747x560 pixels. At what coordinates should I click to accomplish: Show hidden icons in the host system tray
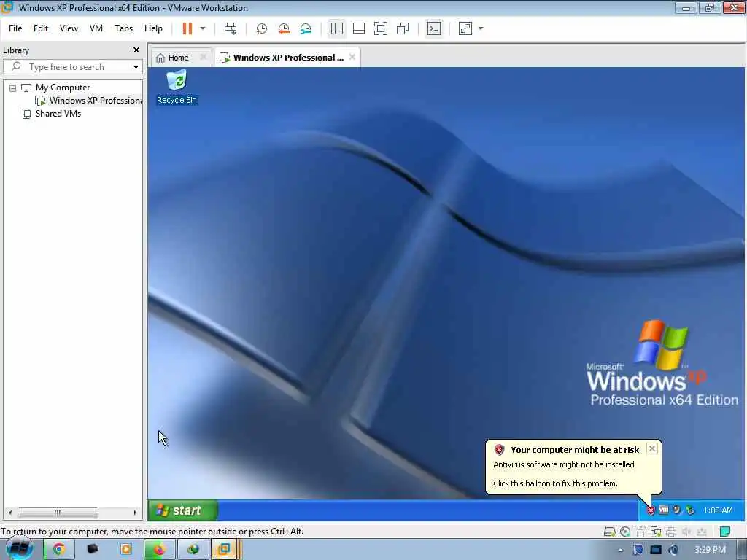coord(620,550)
